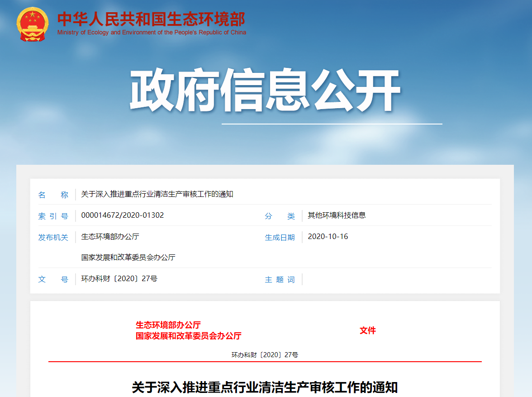Click the red 国家发展和改革委员会办公厅 letterhead line
Viewport: 532px width, 397px height.
tap(189, 336)
